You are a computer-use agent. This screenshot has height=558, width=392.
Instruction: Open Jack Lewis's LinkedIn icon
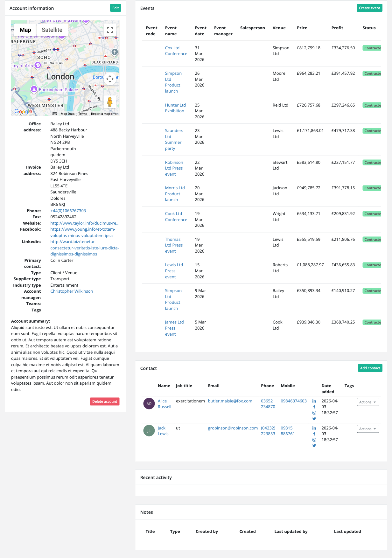click(314, 428)
